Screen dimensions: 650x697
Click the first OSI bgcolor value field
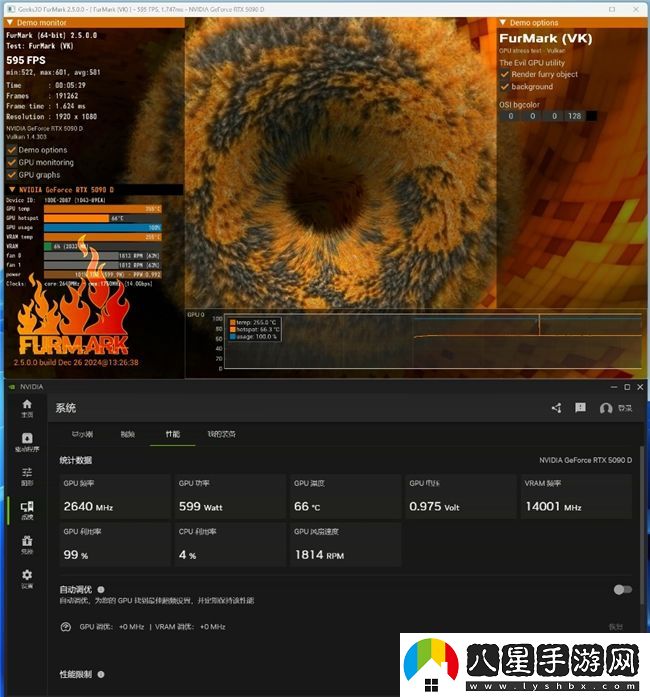coord(511,116)
